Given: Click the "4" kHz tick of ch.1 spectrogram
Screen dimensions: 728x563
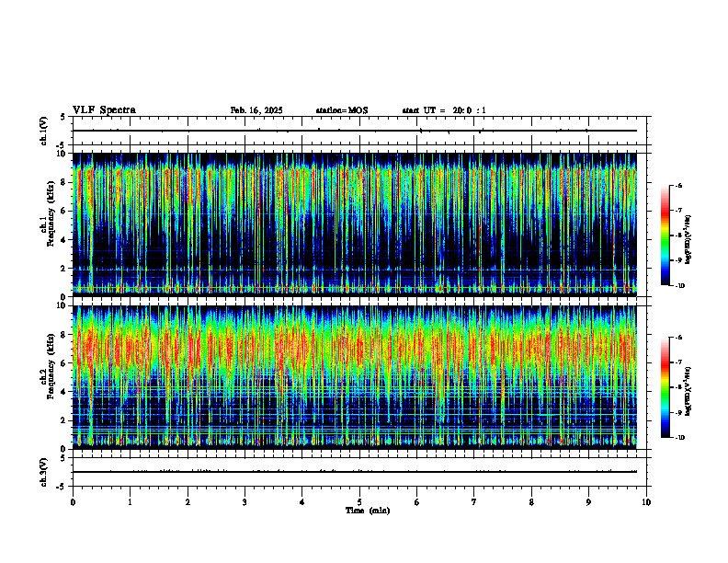Looking at the screenshot, I should (x=64, y=240).
